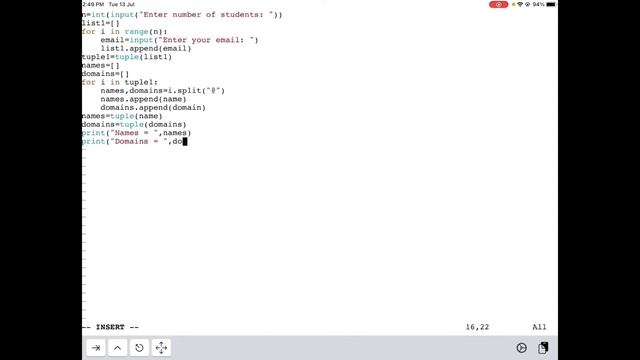Click the All scroll position indicator
640x360 pixels.
point(539,327)
